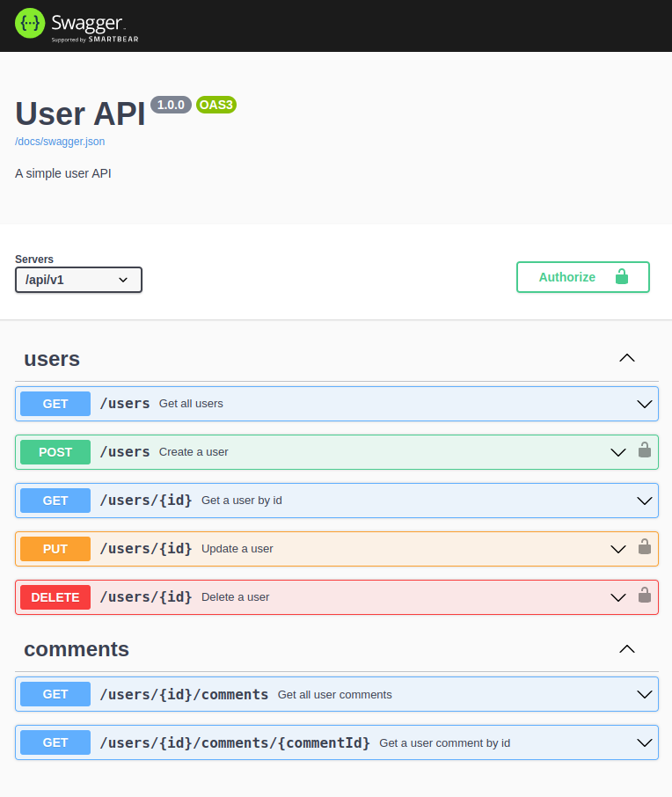Expand GET /users/{id}/comments via its chevron

[643, 693]
